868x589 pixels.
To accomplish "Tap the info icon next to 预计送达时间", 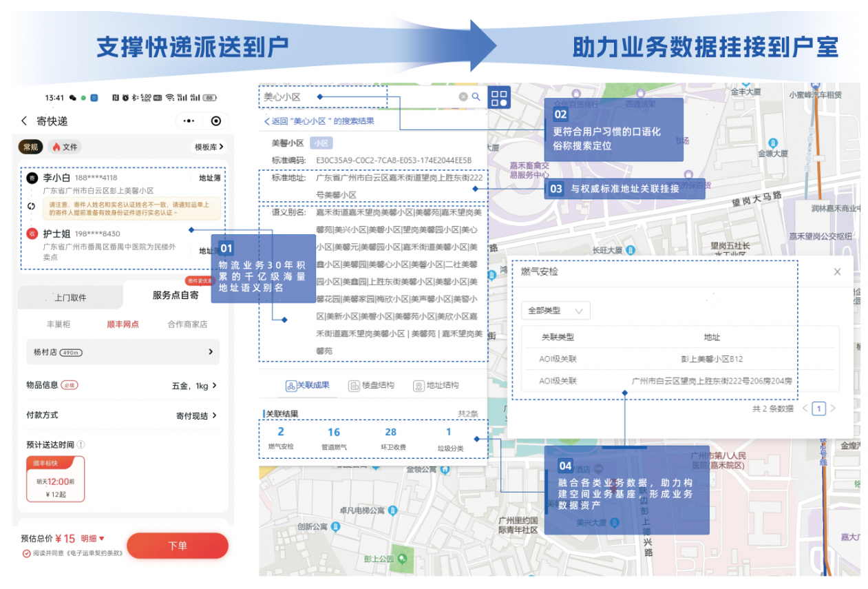I will [x=81, y=445].
